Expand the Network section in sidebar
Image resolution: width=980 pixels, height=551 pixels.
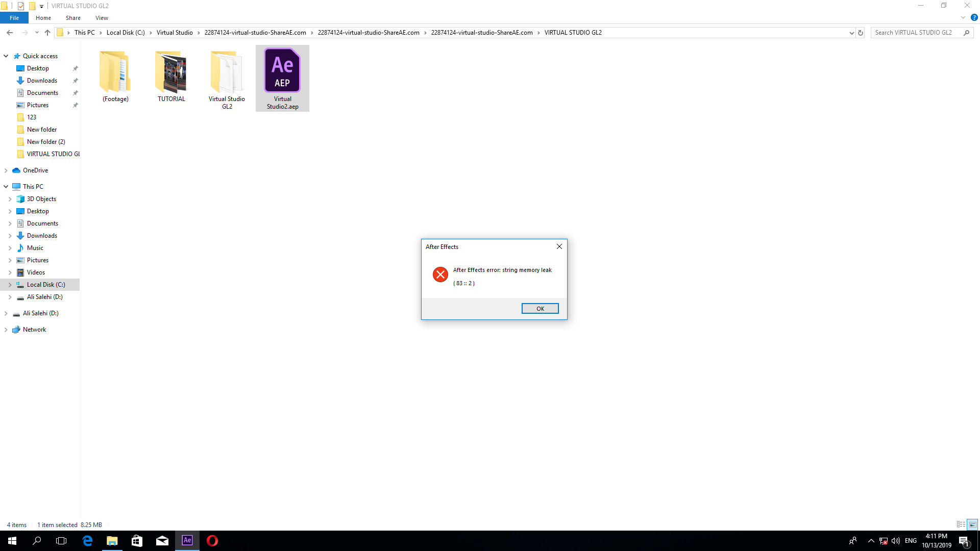[7, 329]
